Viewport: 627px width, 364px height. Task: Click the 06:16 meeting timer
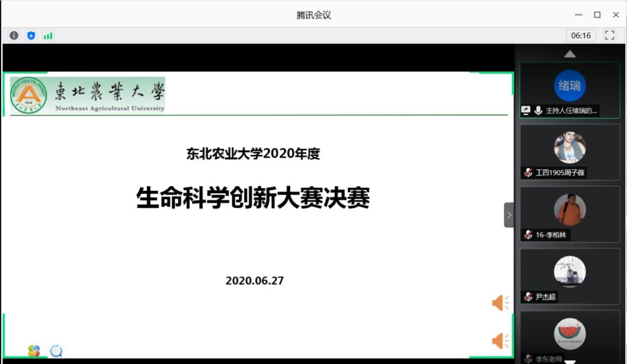pyautogui.click(x=580, y=35)
